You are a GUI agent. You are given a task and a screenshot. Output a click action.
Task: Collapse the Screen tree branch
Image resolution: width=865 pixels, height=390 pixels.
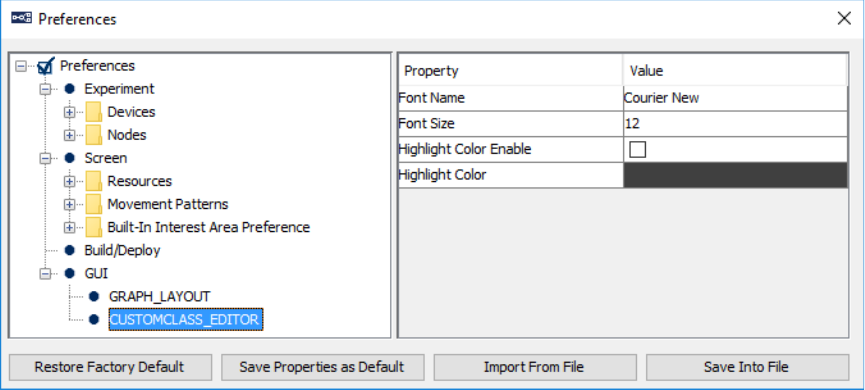pyautogui.click(x=45, y=158)
